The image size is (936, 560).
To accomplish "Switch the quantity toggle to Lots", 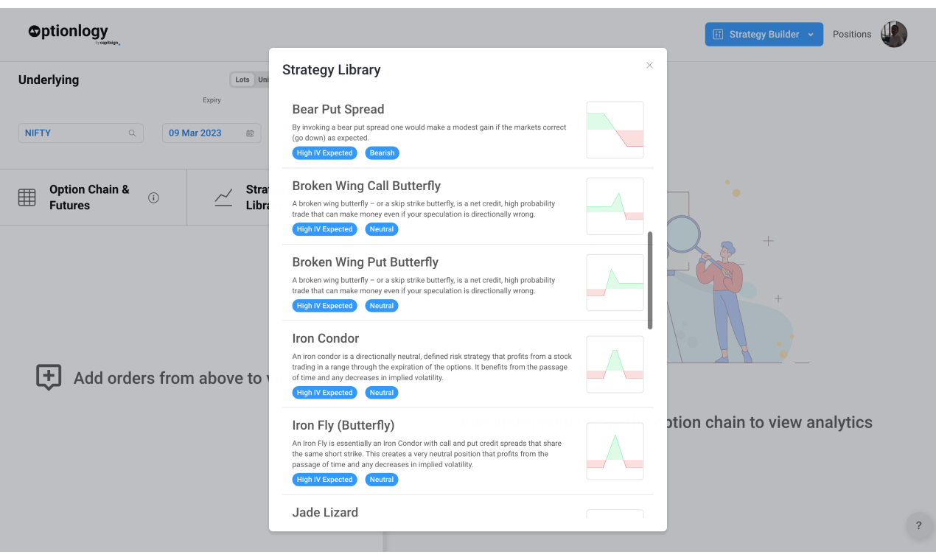I will point(242,80).
